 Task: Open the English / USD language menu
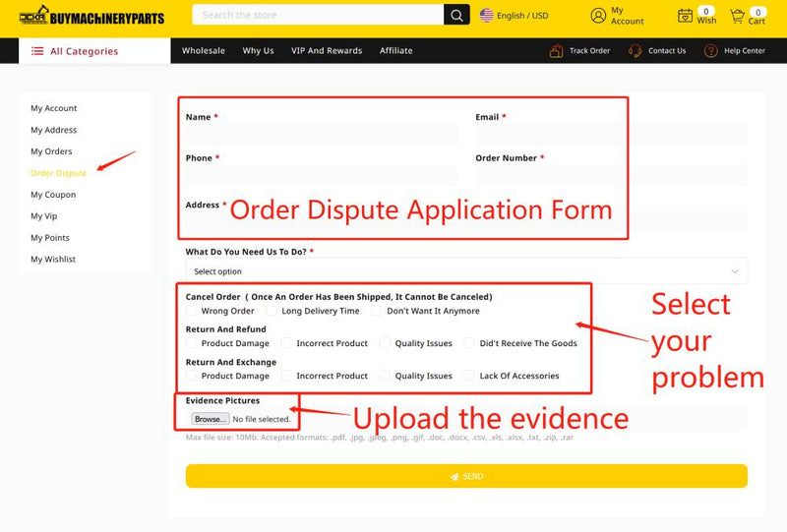point(522,16)
